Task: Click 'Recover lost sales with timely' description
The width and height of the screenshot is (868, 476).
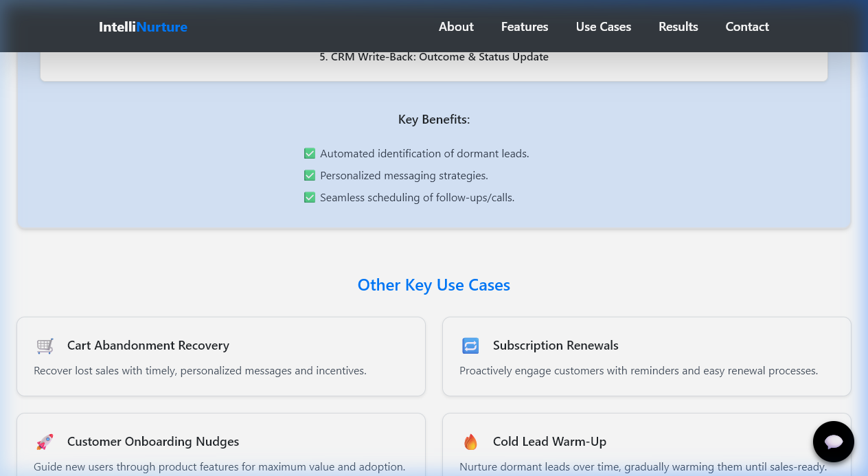Action: point(200,371)
